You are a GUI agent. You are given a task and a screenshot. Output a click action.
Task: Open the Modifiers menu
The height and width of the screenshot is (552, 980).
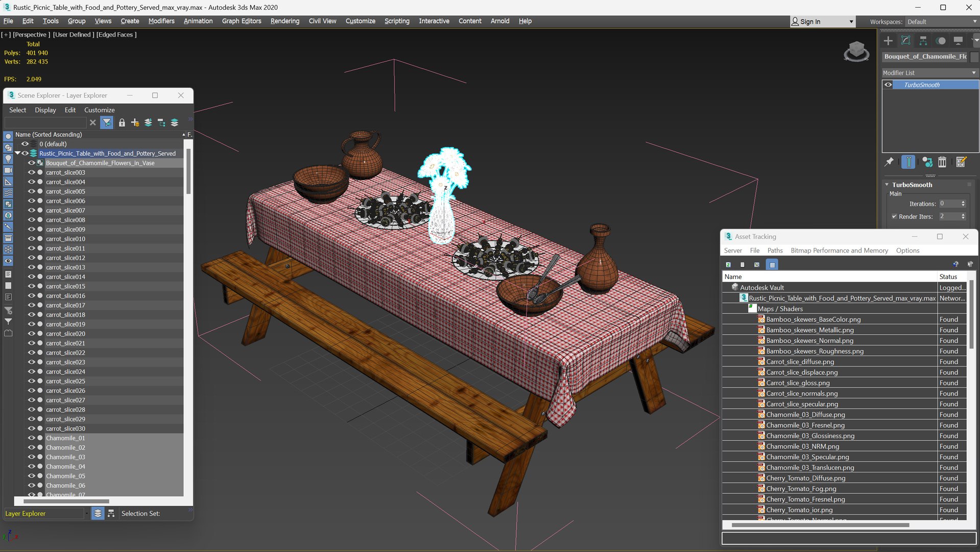161,21
